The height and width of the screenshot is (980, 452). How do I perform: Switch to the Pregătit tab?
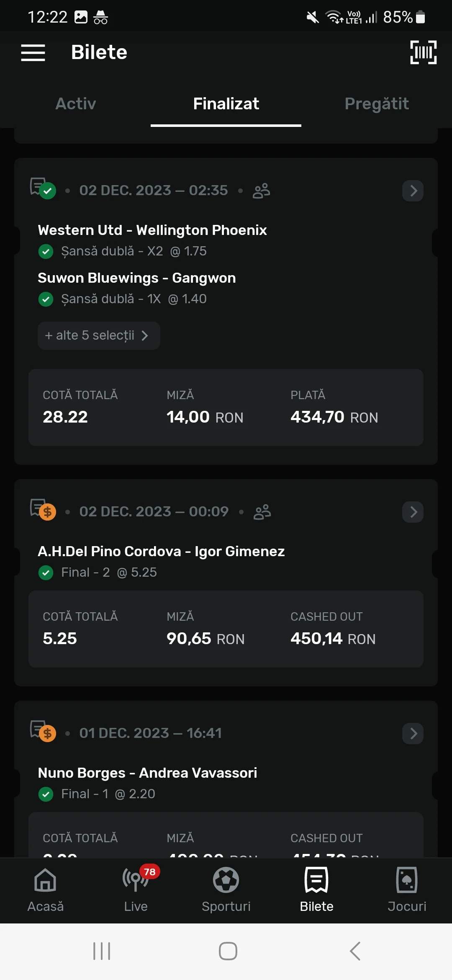377,103
